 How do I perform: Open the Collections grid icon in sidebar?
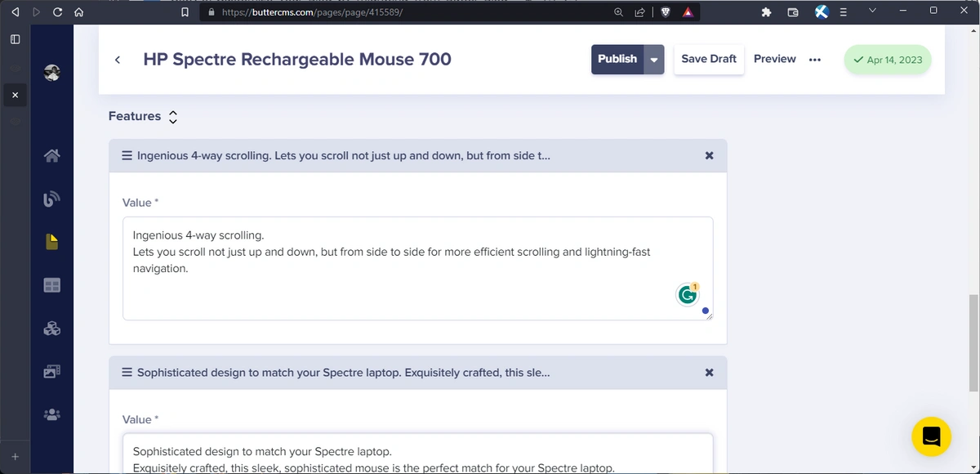coord(52,286)
